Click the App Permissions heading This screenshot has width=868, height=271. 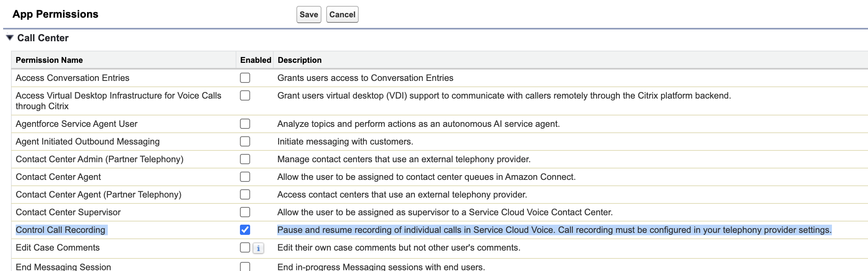click(55, 14)
